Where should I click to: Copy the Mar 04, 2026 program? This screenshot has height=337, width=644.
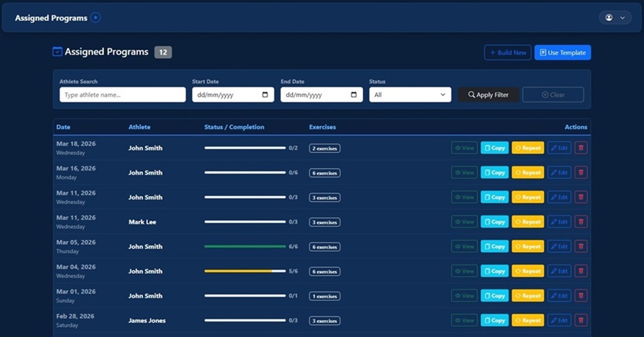coord(494,271)
